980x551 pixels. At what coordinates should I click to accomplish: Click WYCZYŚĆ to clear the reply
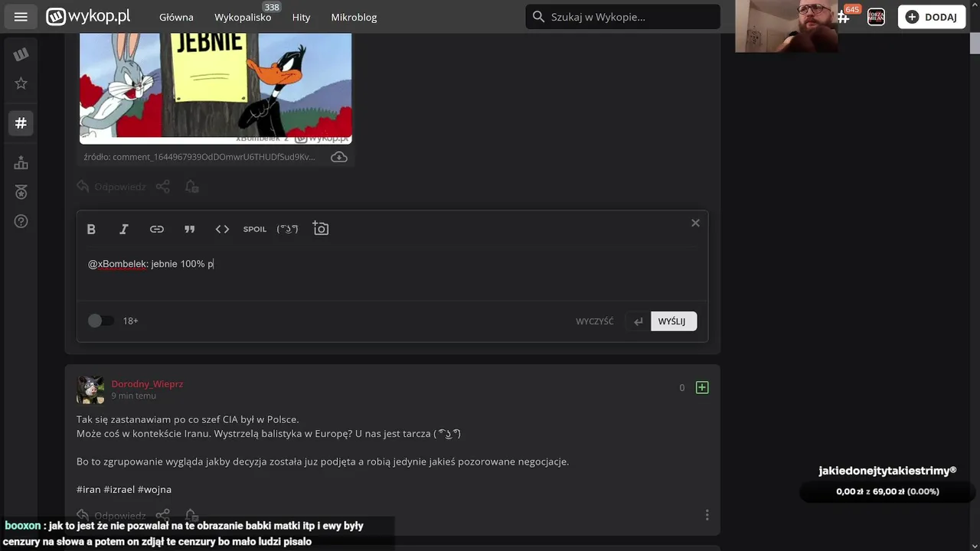click(595, 321)
